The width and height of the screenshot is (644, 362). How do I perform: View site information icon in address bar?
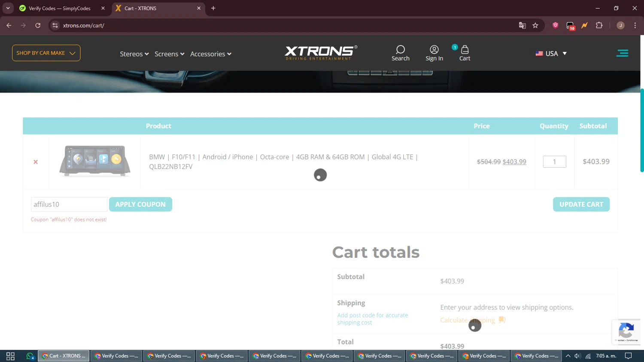[55, 25]
